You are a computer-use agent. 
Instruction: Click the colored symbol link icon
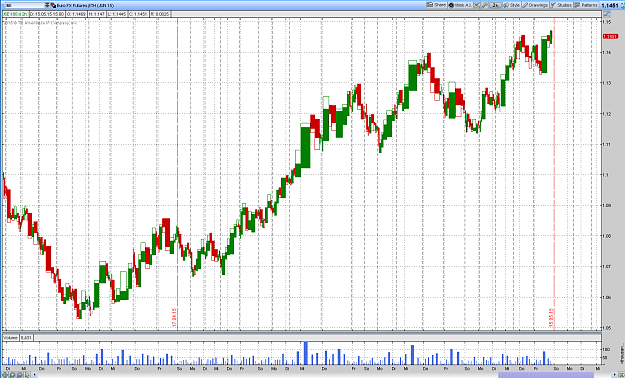click(53, 6)
